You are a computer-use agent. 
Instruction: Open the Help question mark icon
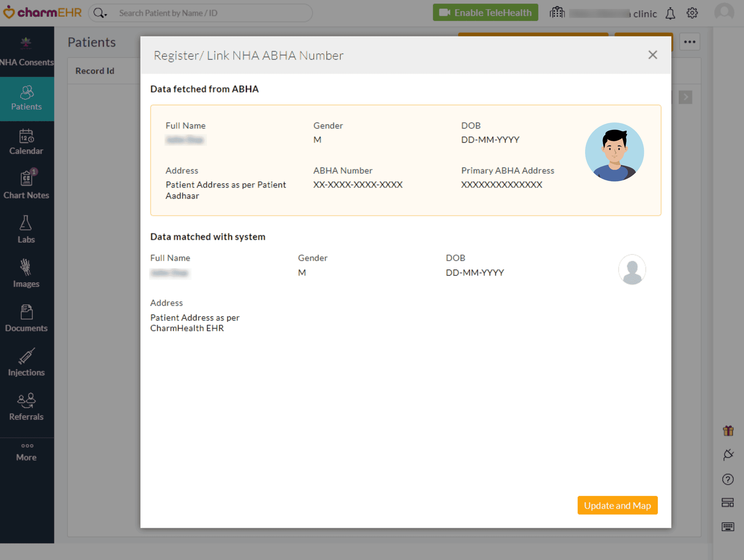pos(728,479)
